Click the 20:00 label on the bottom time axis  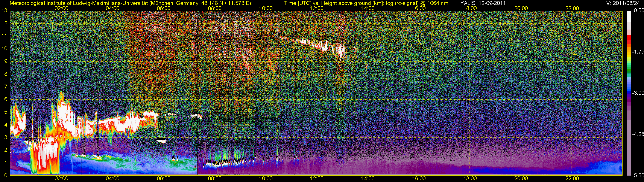tap(521, 179)
